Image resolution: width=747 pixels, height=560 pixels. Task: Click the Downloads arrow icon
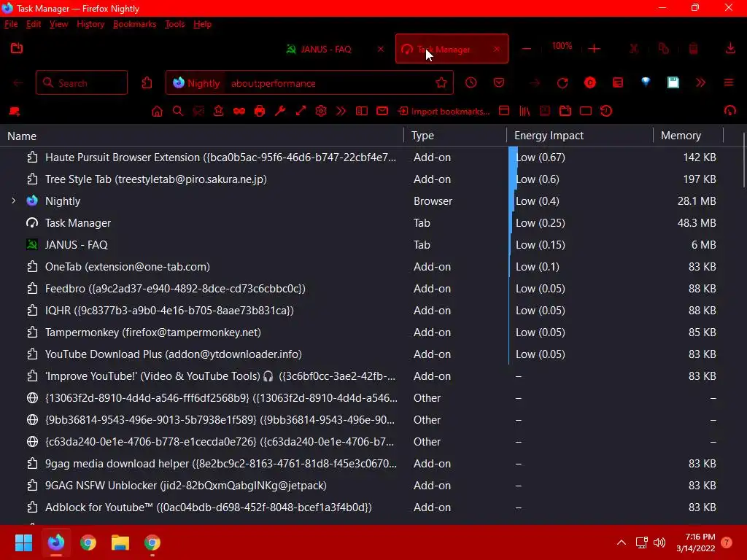click(729, 48)
